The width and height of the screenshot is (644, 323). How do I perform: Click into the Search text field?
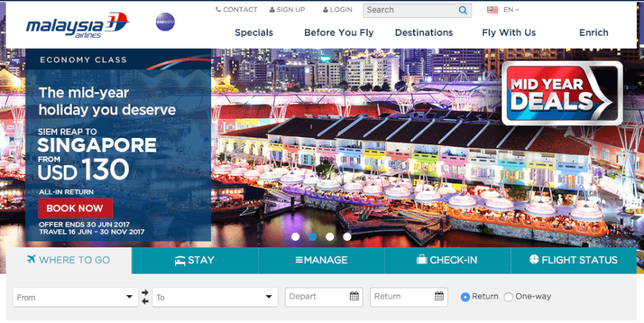(409, 10)
